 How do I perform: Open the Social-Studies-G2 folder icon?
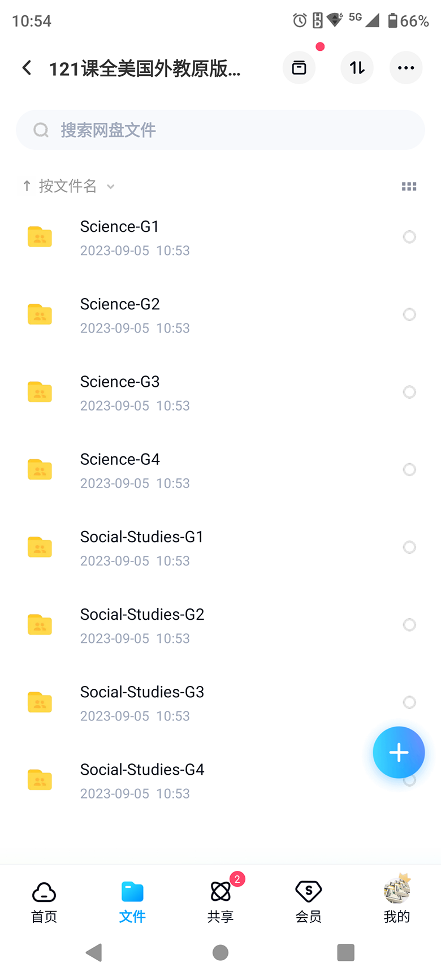40,624
